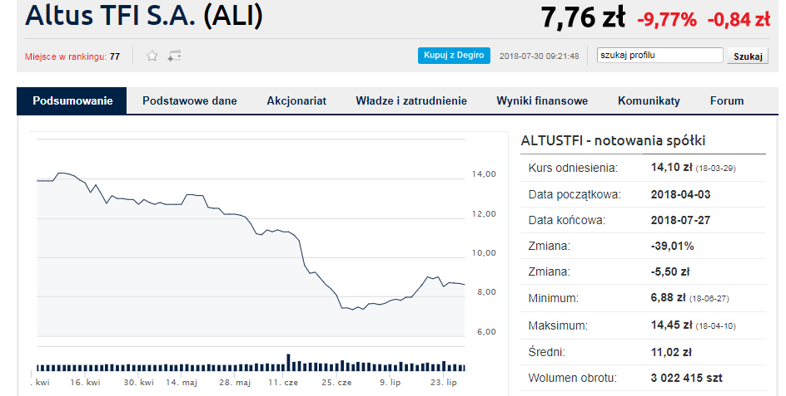
Task: Click the 14,00 axis label on chart
Action: 484,174
